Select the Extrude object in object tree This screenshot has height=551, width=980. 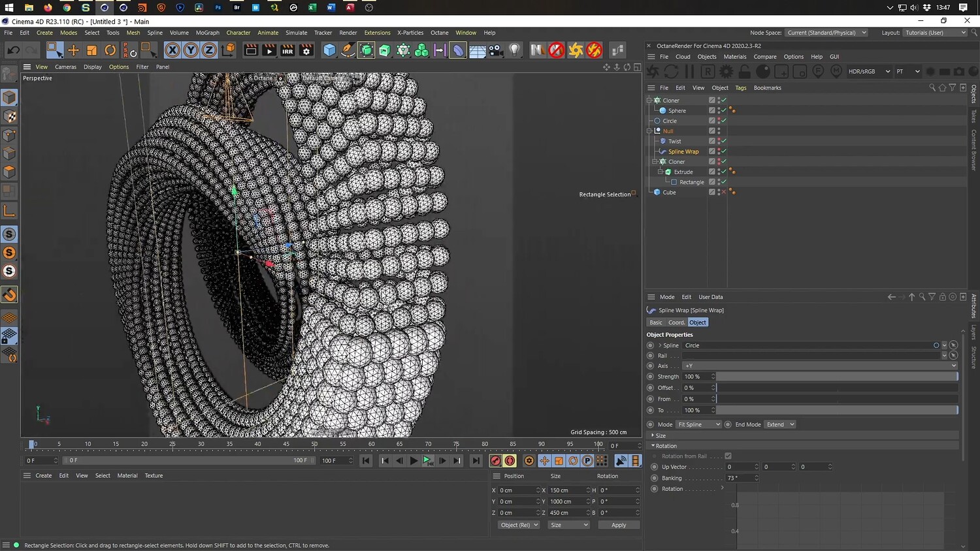(x=683, y=172)
